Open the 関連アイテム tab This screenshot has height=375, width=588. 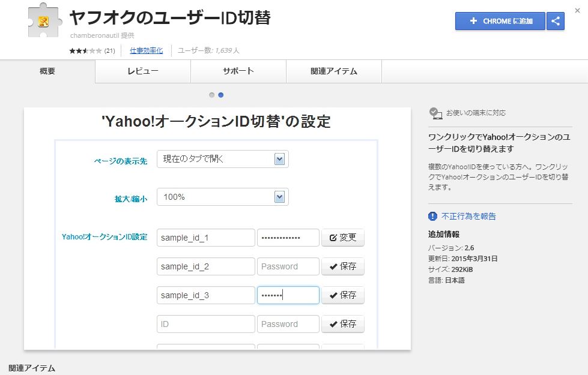pyautogui.click(x=334, y=71)
